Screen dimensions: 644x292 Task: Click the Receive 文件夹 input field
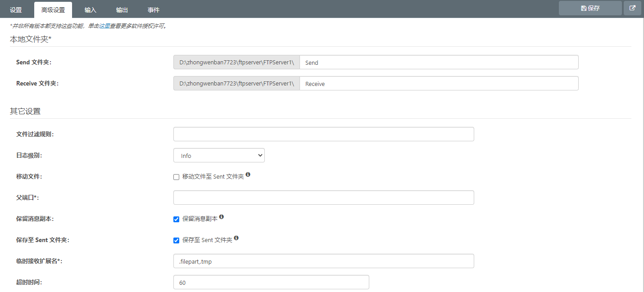(x=439, y=84)
